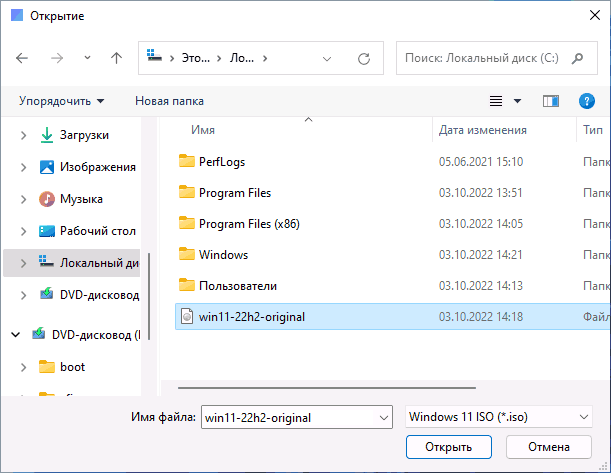Expand the address bar history dropdown
The width and height of the screenshot is (611, 473).
tap(327, 59)
